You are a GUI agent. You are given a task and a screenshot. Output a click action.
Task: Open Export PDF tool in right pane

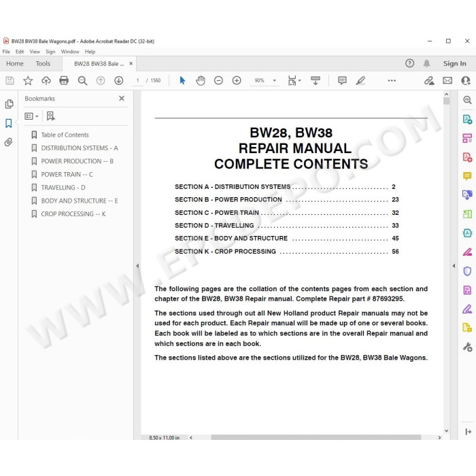click(467, 119)
